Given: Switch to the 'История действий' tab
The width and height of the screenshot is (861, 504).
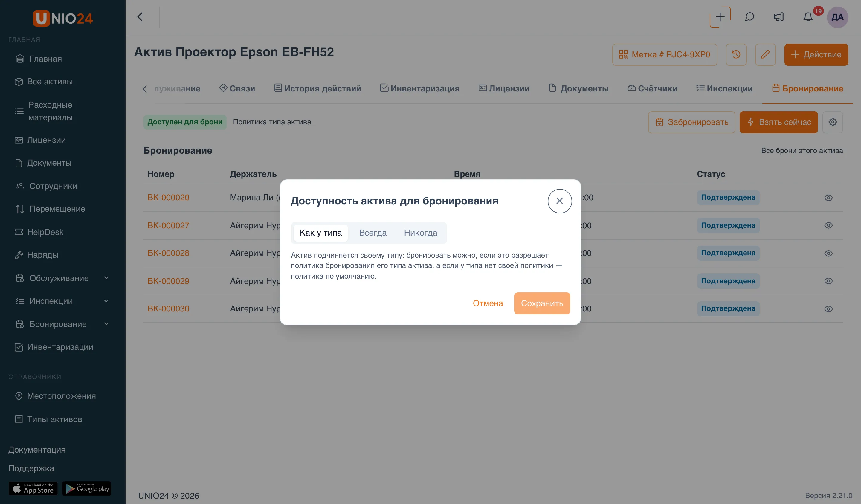Looking at the screenshot, I should coord(318,88).
